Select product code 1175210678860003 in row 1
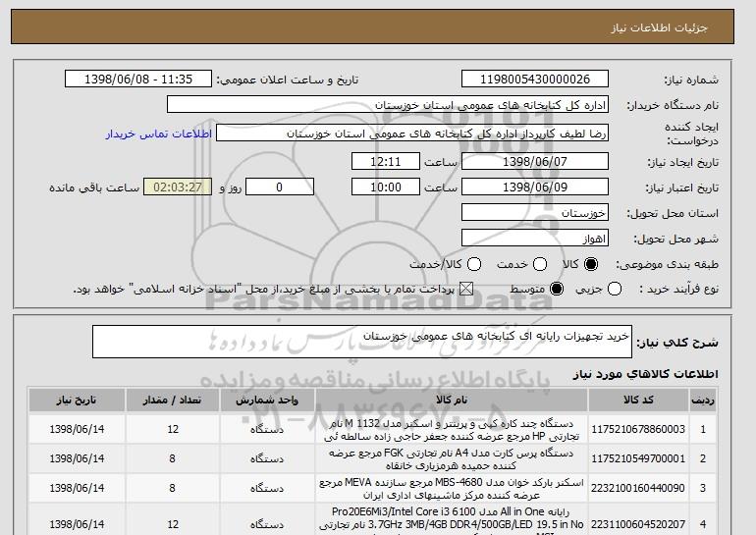Viewport: 756px width, 535px height. 638,429
